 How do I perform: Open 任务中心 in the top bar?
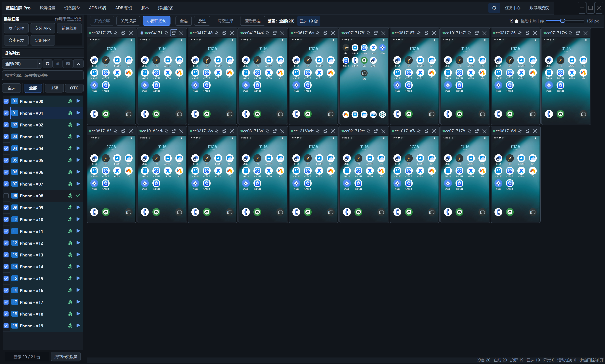[513, 8]
